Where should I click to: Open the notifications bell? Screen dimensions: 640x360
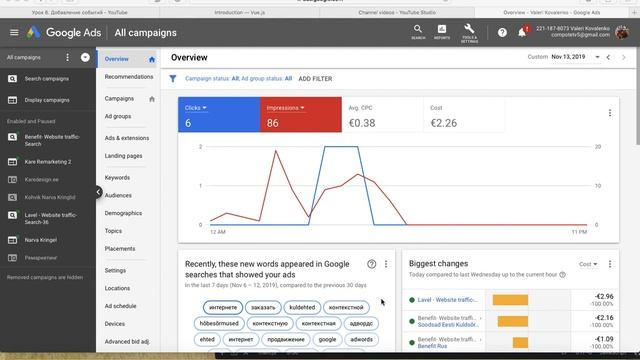point(522,32)
